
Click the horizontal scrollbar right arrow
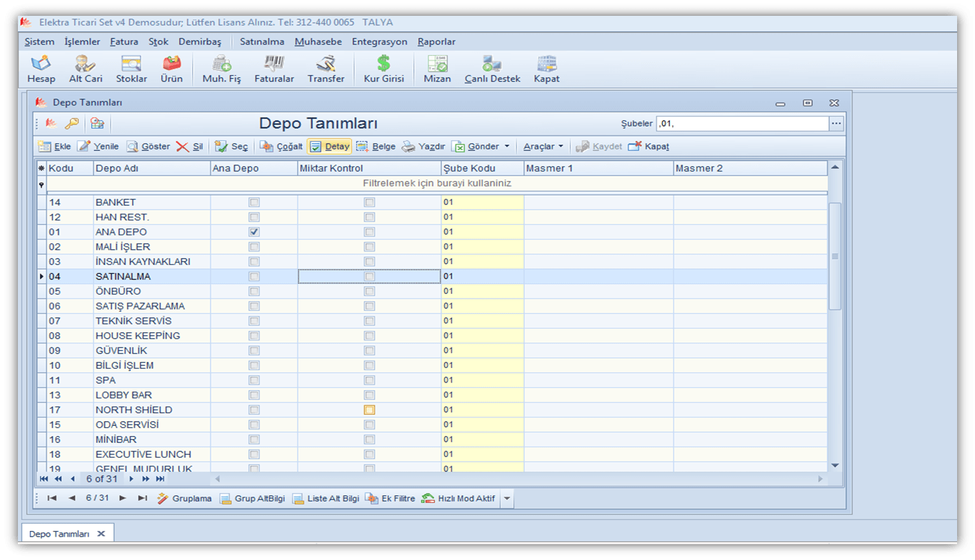[820, 479]
